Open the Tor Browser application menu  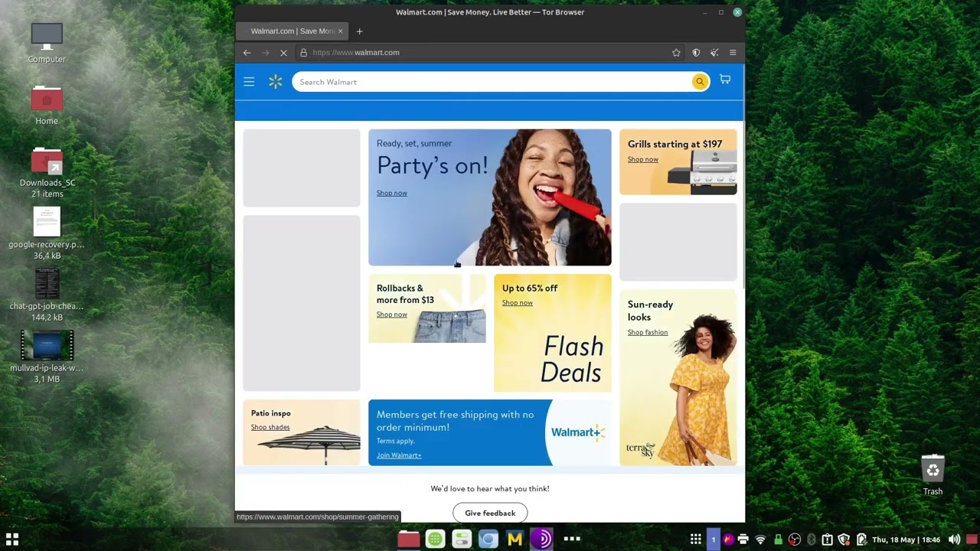[x=733, y=53]
